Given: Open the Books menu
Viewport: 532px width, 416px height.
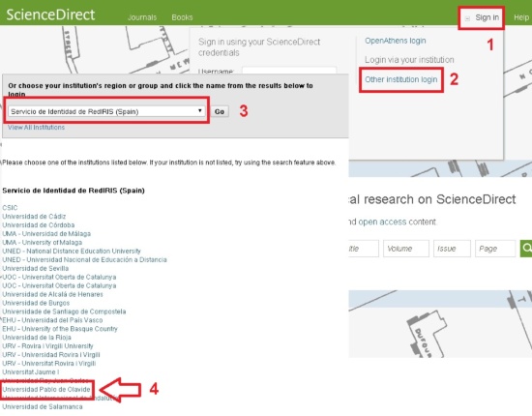Looking at the screenshot, I should (x=182, y=17).
